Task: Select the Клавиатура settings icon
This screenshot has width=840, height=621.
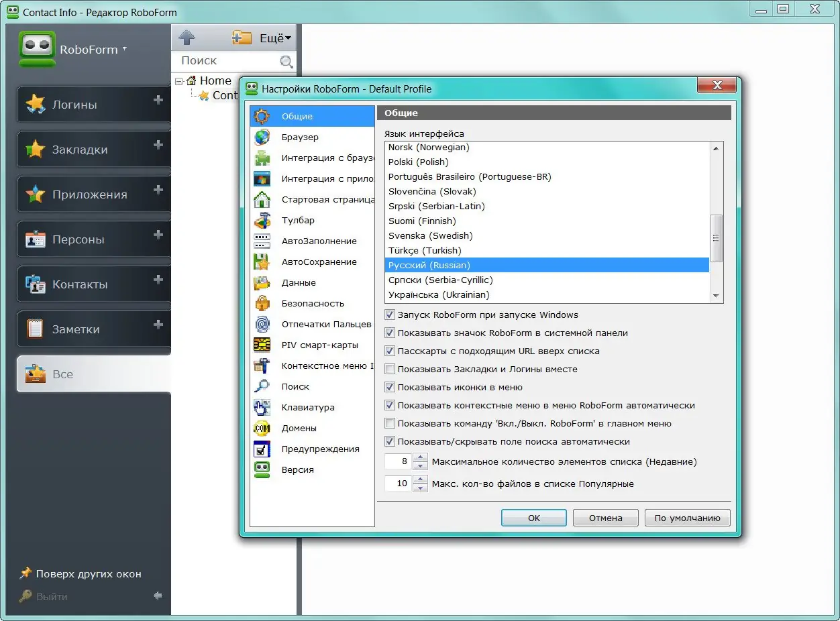Action: [x=262, y=407]
